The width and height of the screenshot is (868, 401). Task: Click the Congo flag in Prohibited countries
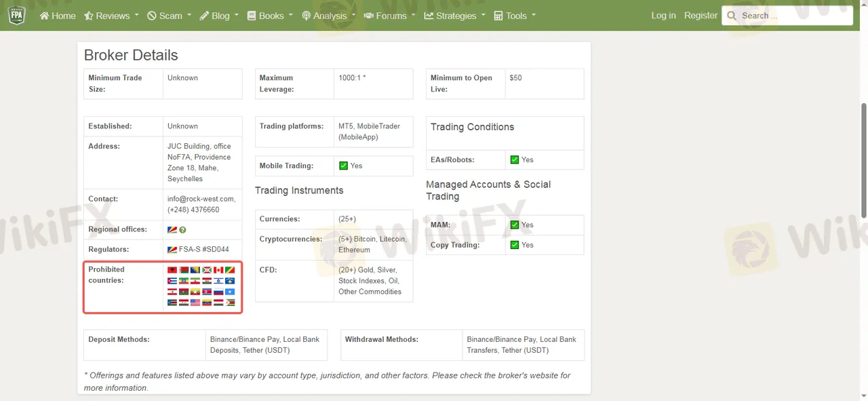click(x=230, y=270)
